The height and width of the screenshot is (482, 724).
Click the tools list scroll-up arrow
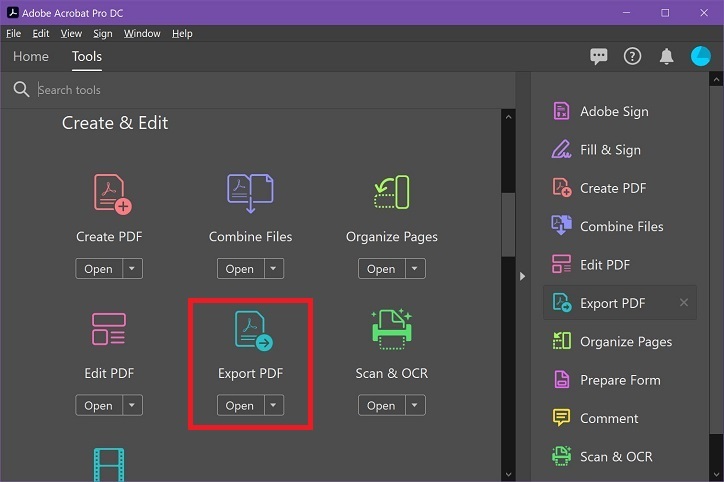(508, 117)
